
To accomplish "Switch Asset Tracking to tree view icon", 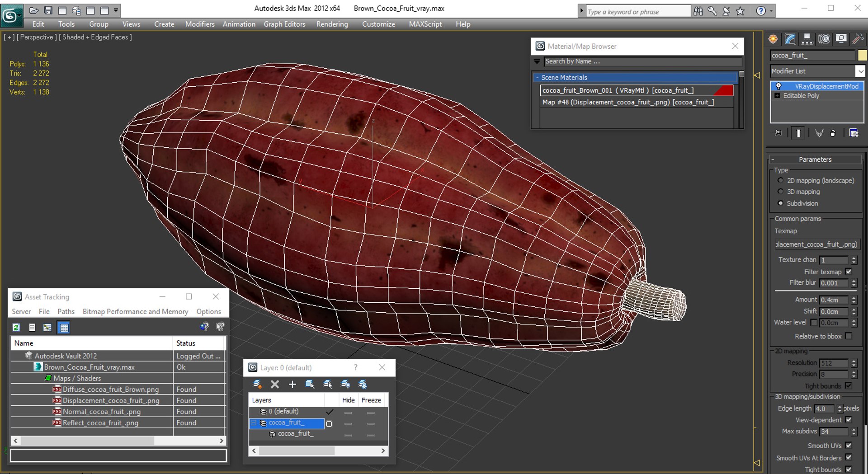I will (x=47, y=328).
